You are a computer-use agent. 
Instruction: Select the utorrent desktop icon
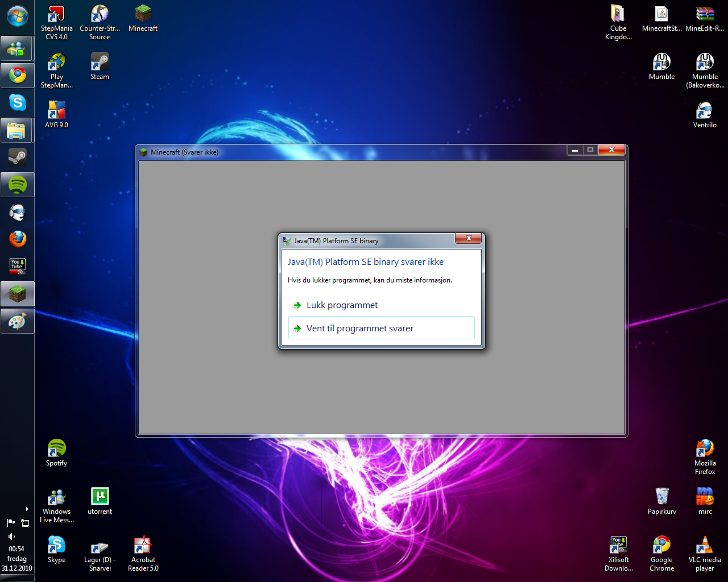click(x=100, y=501)
